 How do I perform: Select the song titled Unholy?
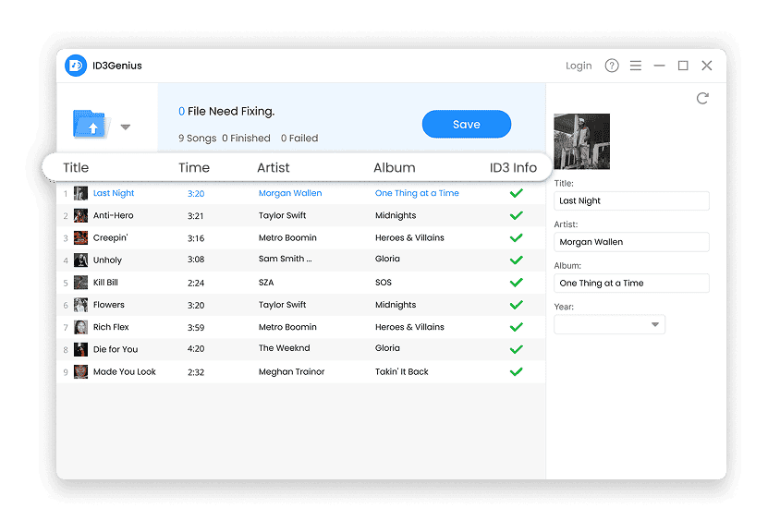107,260
